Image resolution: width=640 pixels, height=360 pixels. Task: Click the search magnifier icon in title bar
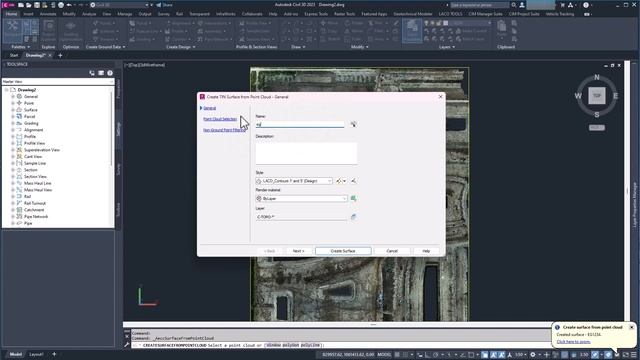[x=513, y=5]
